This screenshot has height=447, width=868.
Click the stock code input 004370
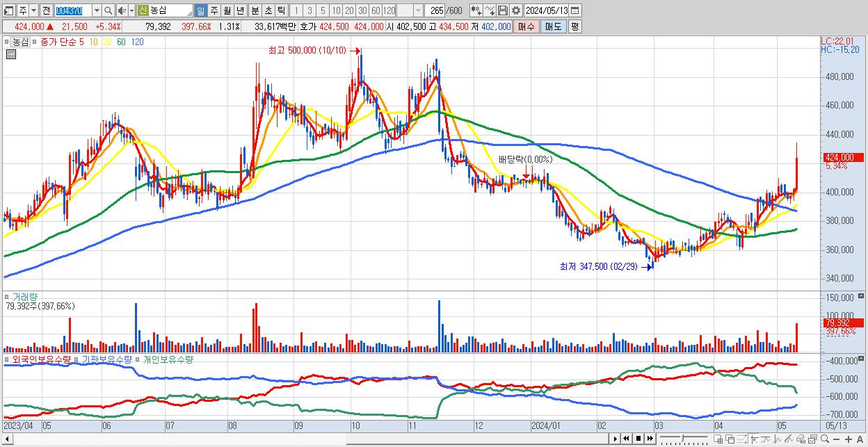coord(73,10)
